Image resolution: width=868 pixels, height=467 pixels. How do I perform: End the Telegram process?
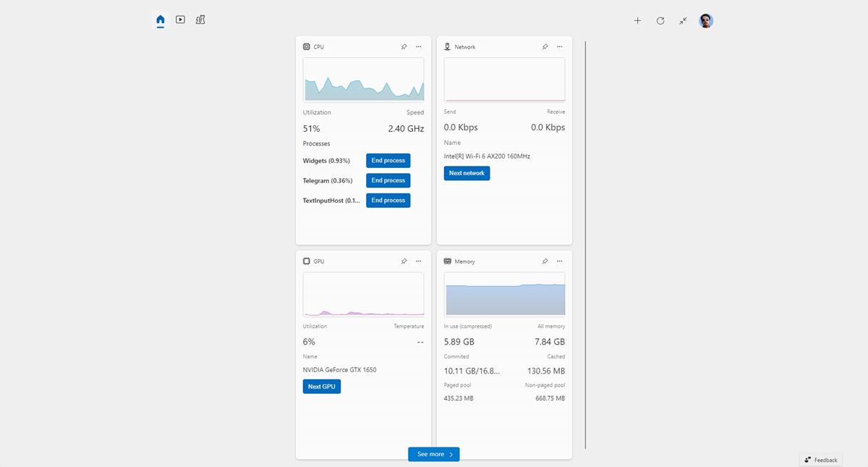[388, 180]
